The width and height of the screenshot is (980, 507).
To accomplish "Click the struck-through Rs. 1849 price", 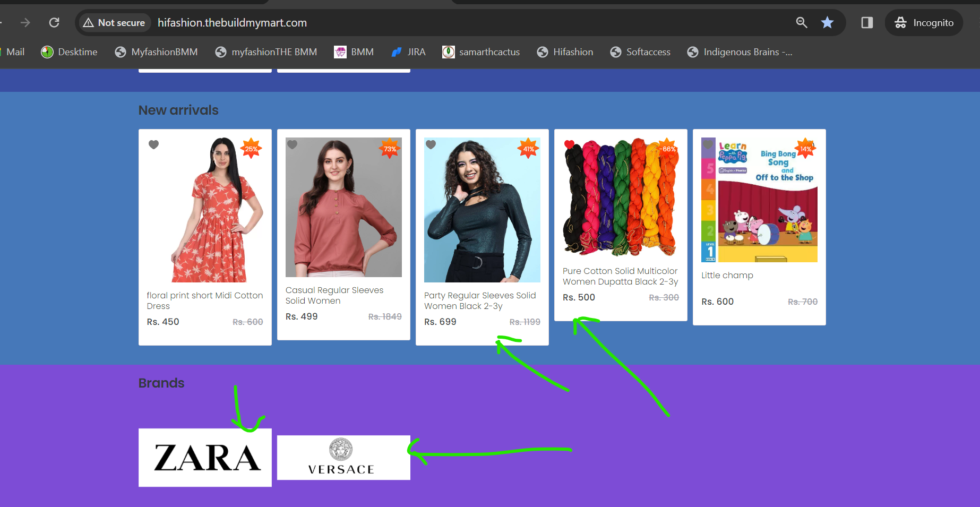I will (x=385, y=316).
